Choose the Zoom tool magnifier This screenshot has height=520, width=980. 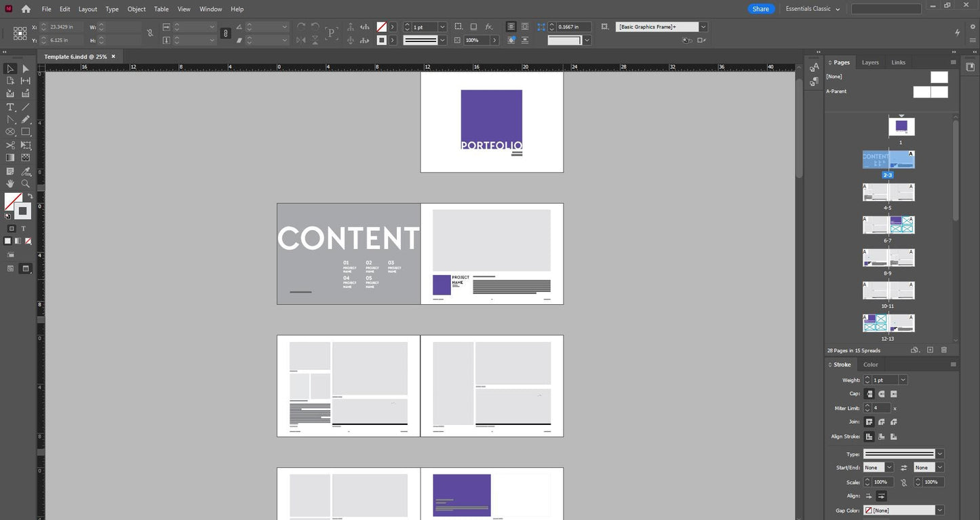click(26, 184)
